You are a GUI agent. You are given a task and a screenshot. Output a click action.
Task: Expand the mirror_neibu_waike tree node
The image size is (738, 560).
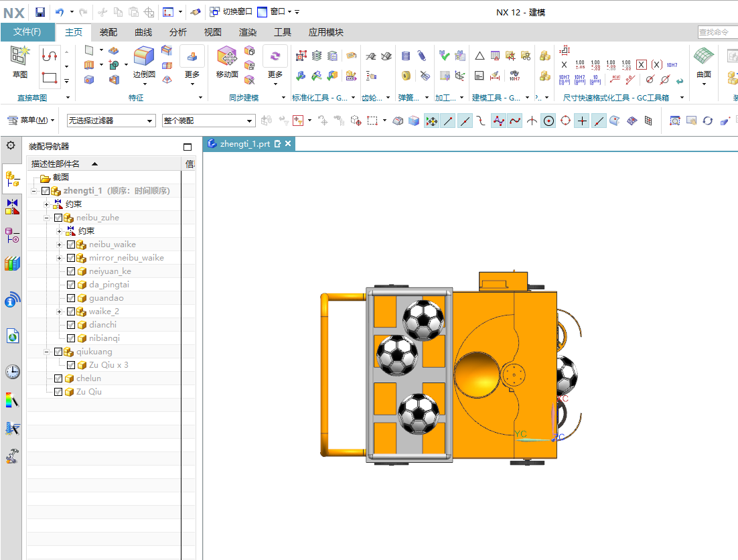[59, 259]
